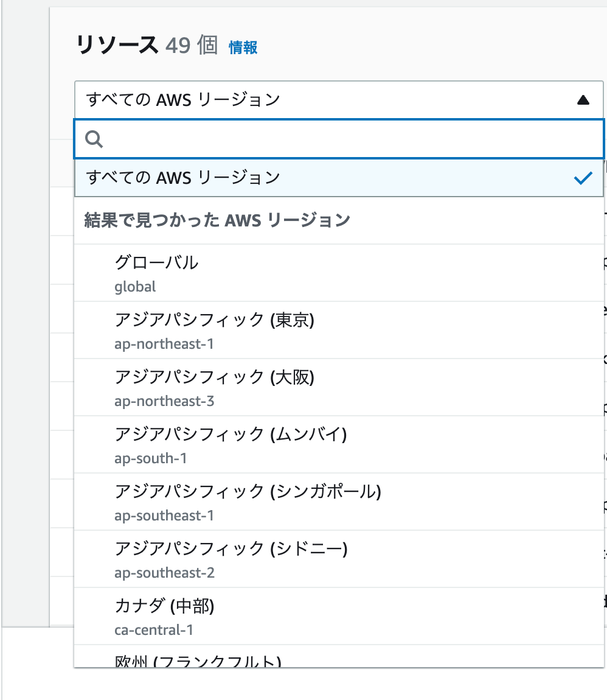Open the 情報 info link
607x700 pixels.
coord(243,47)
